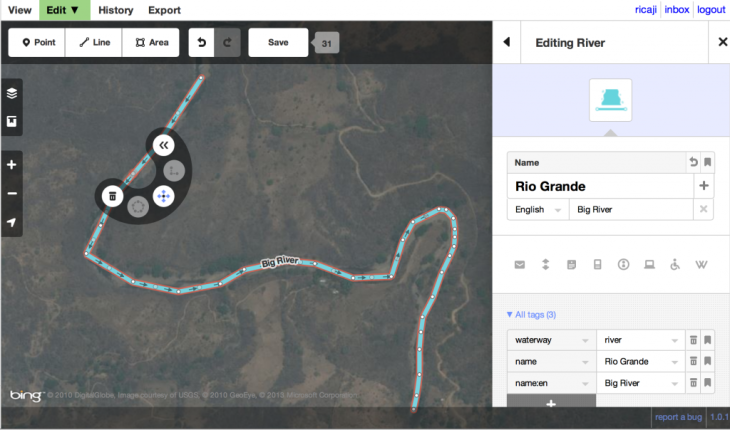This screenshot has width=730, height=430.
Task: Open Big River tag value dropdown
Action: pos(674,383)
